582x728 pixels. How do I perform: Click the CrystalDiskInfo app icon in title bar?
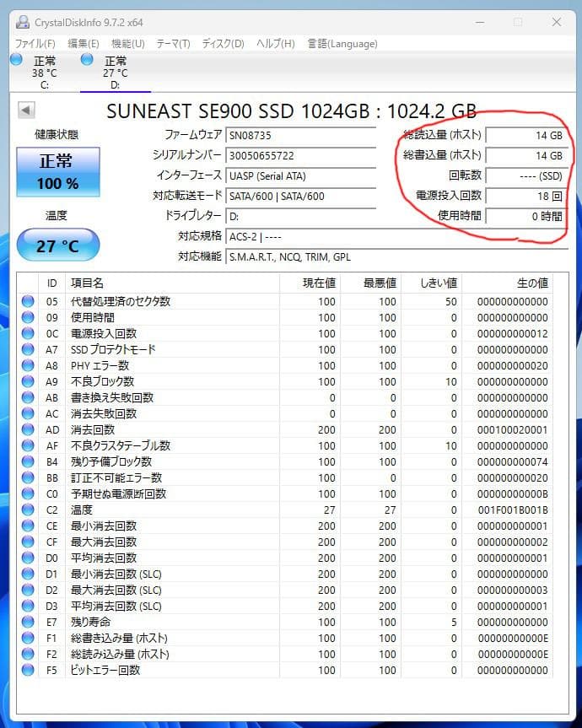coord(22,22)
